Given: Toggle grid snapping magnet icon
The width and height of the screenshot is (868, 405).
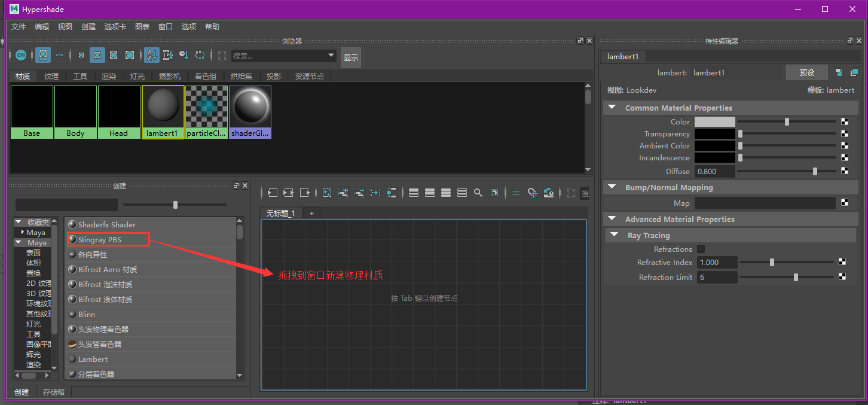Looking at the screenshot, I should [533, 193].
